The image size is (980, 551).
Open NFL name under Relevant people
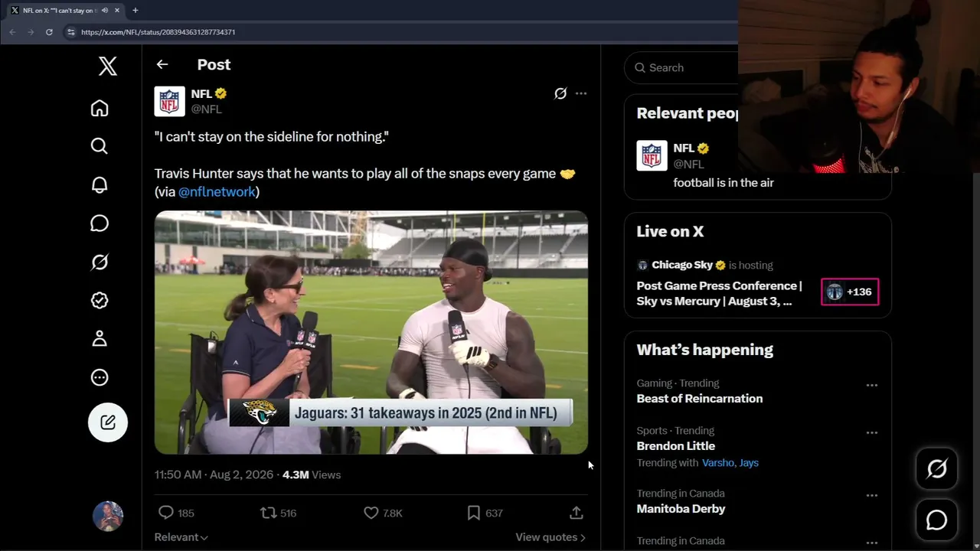coord(684,148)
